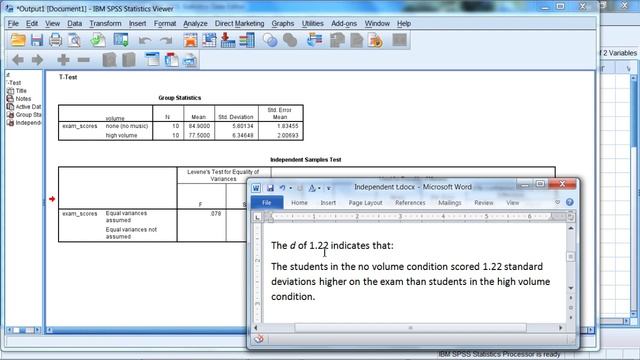
Task: Save the Word document from quick access
Action: pyautogui.click(x=270, y=188)
